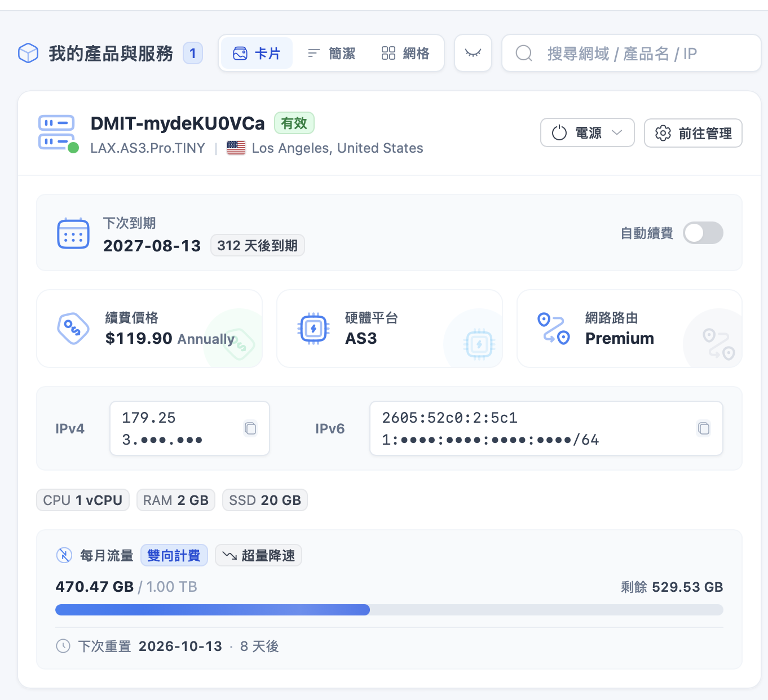768x700 pixels.
Task: Toggle the closed-eye hide sensitive info button
Action: [x=473, y=53]
